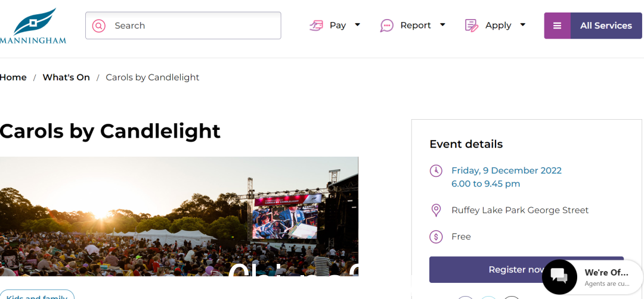Click the clock icon in Event details
This screenshot has width=644, height=299.
coord(436,171)
